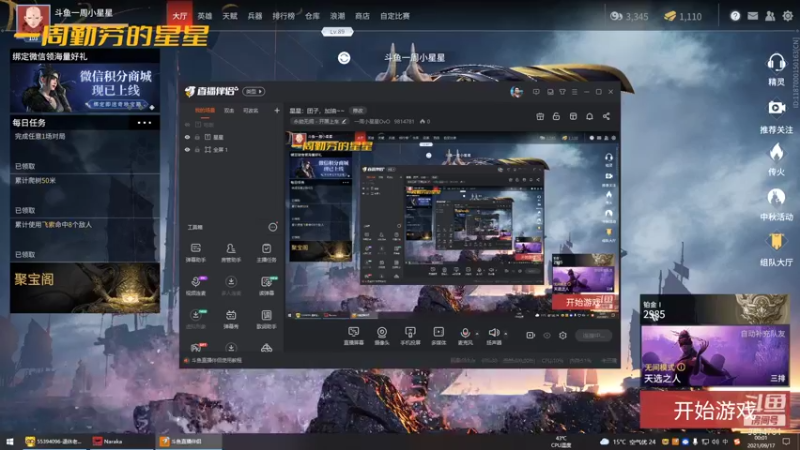Open speaker options arrow

(506, 334)
